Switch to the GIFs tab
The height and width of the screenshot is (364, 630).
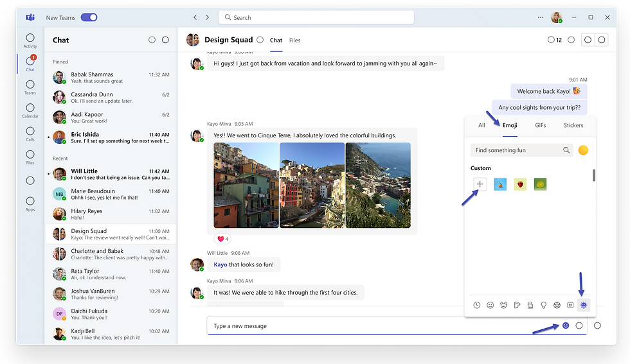541,125
